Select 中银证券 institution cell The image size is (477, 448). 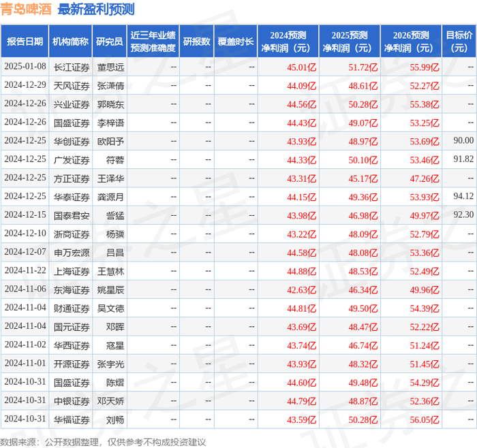[72, 401]
